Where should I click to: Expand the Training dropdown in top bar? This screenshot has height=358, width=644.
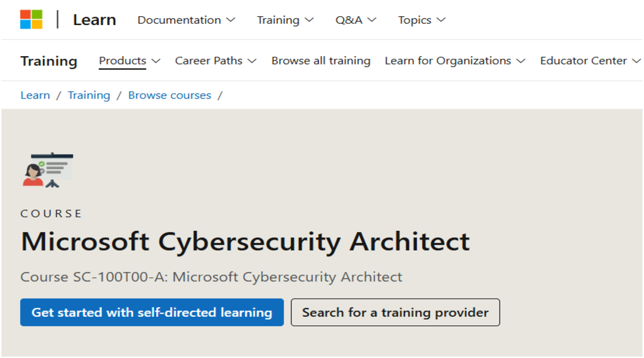click(285, 20)
